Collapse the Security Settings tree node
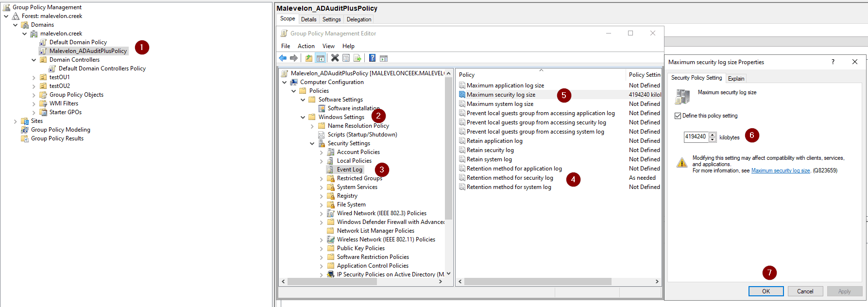The width and height of the screenshot is (868, 307). point(312,144)
